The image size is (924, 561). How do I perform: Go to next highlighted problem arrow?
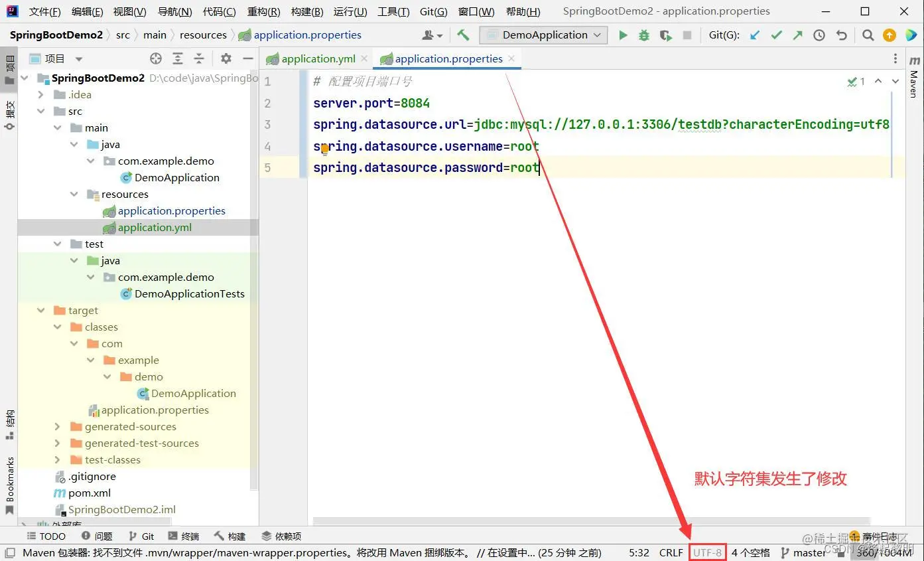pyautogui.click(x=895, y=81)
